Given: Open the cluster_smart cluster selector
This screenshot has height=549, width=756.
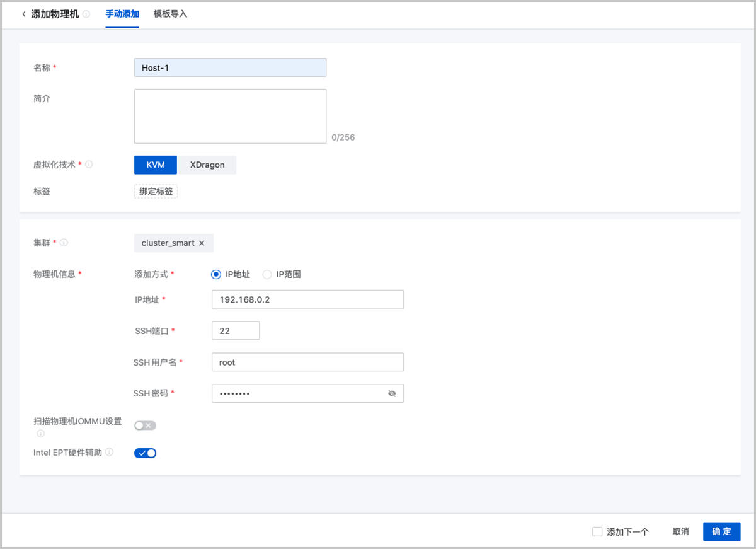Looking at the screenshot, I should click(x=174, y=243).
